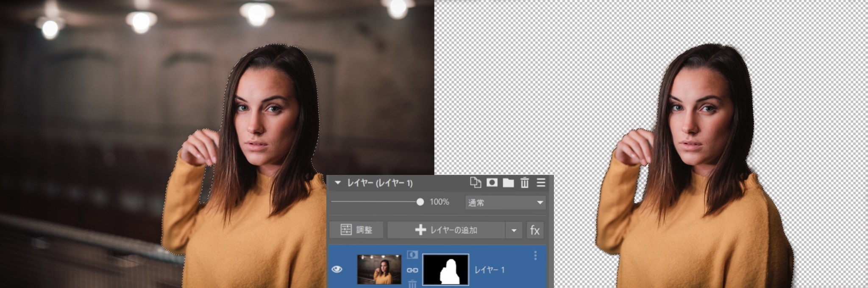Toggle the mask link chain icon
868x288 pixels.
(412, 270)
